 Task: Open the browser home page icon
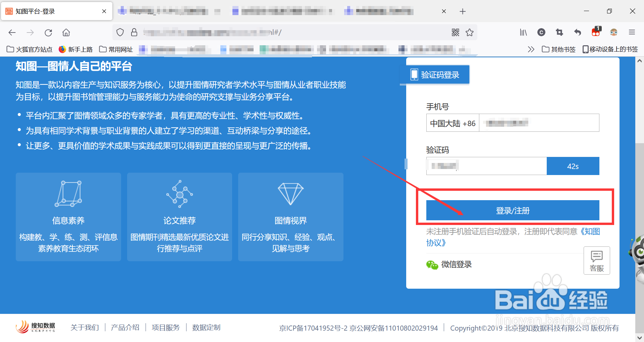click(x=66, y=33)
